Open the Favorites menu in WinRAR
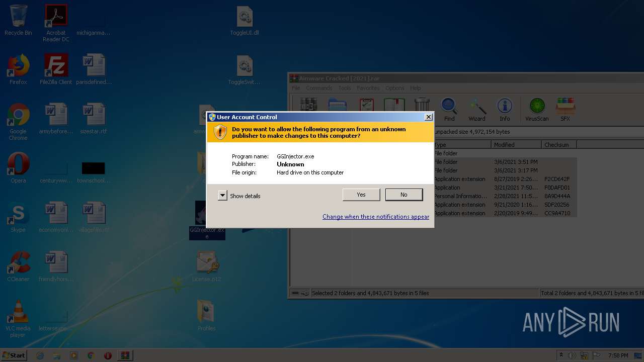644x362 pixels. (x=368, y=88)
